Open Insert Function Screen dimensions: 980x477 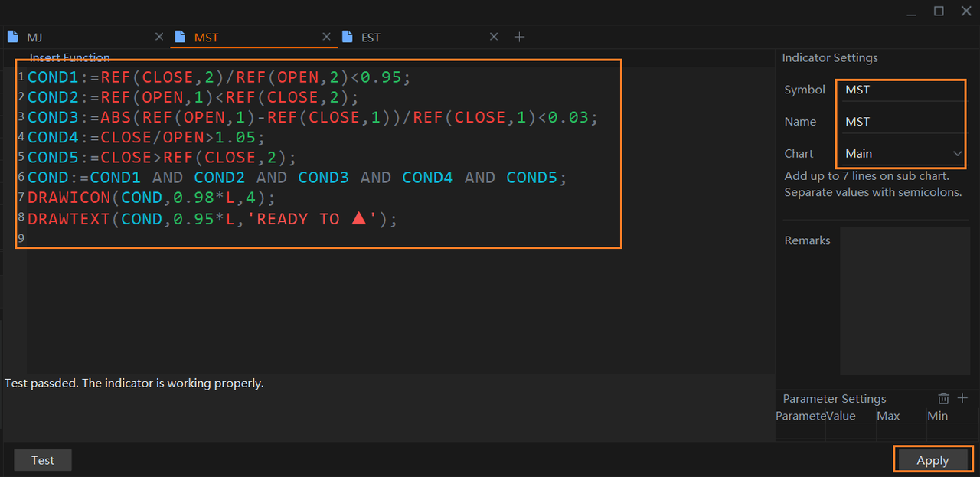70,57
